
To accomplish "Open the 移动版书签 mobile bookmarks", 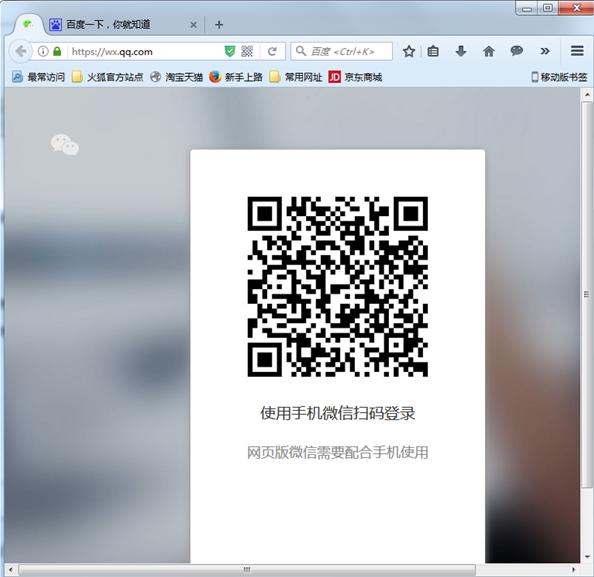I will 559,77.
